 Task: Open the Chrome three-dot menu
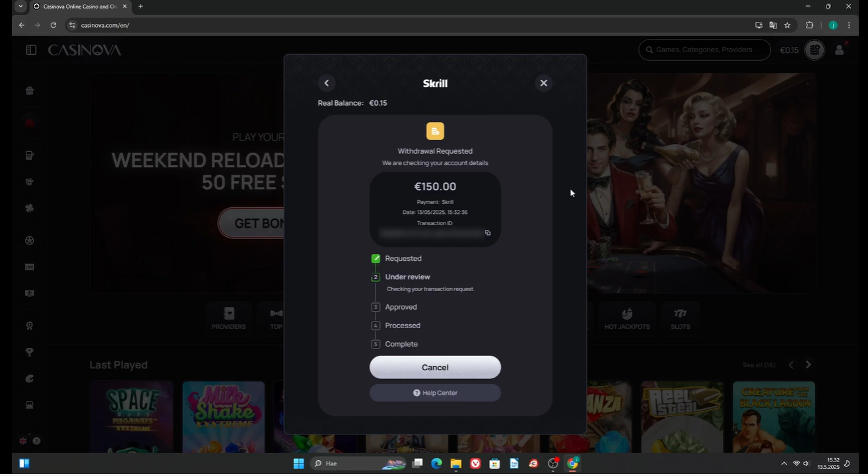(x=849, y=25)
